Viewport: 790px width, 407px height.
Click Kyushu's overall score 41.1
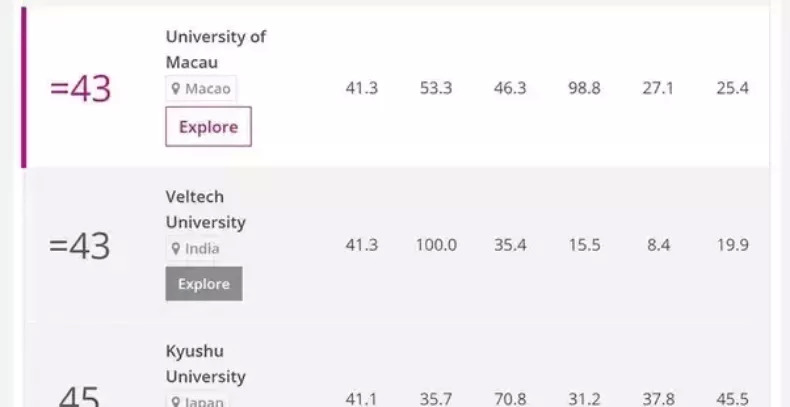tap(361, 399)
